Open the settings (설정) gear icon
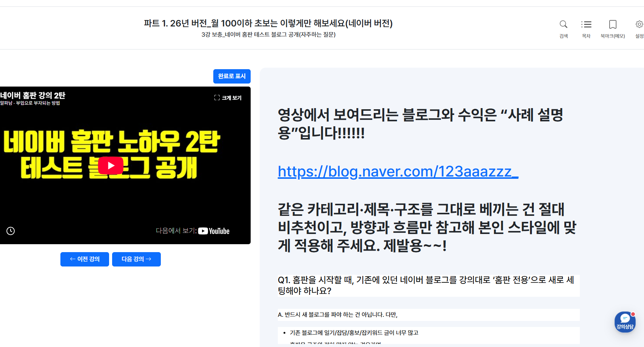 (x=639, y=25)
